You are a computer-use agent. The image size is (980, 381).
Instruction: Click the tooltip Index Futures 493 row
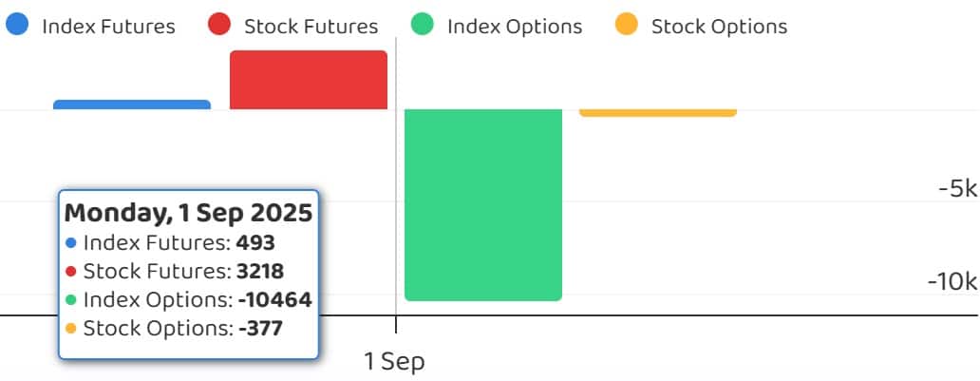170,242
